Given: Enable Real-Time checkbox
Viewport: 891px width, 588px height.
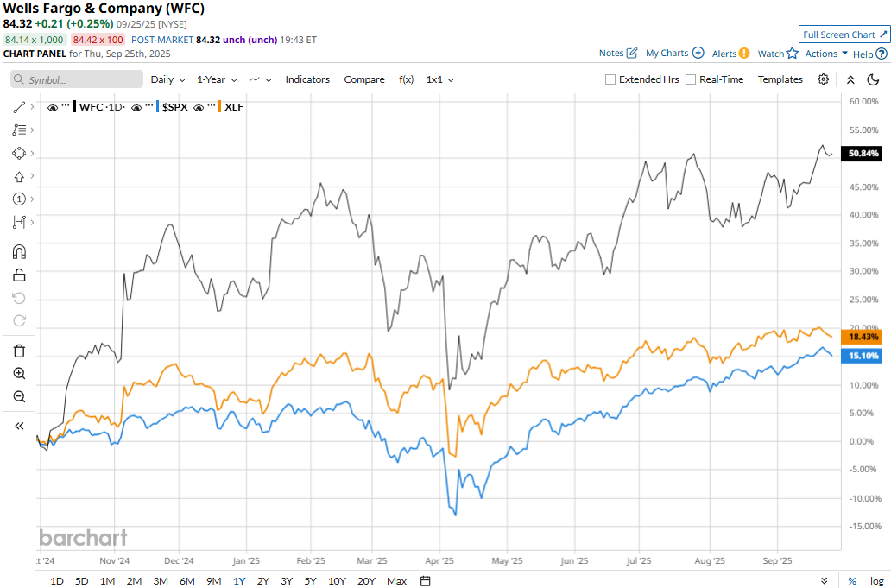Looking at the screenshot, I should point(691,79).
